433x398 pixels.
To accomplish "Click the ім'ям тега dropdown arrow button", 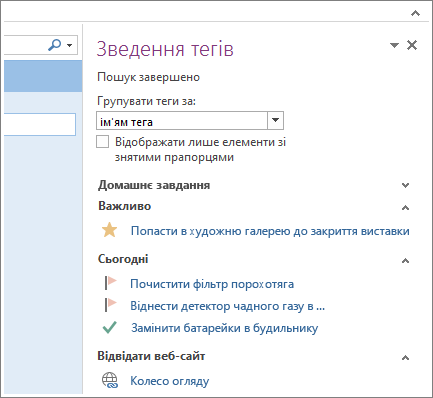I will (275, 121).
